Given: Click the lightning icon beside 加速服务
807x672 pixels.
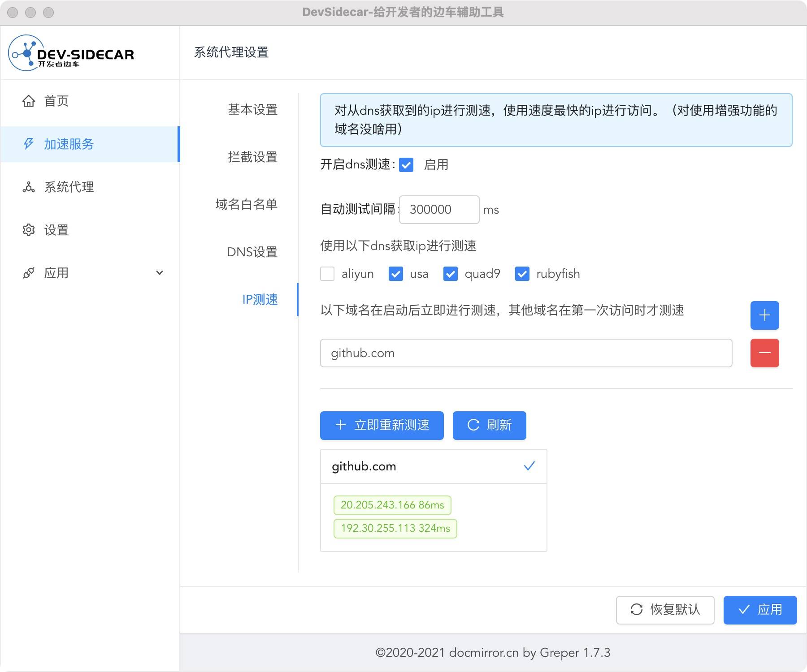Looking at the screenshot, I should pos(29,144).
